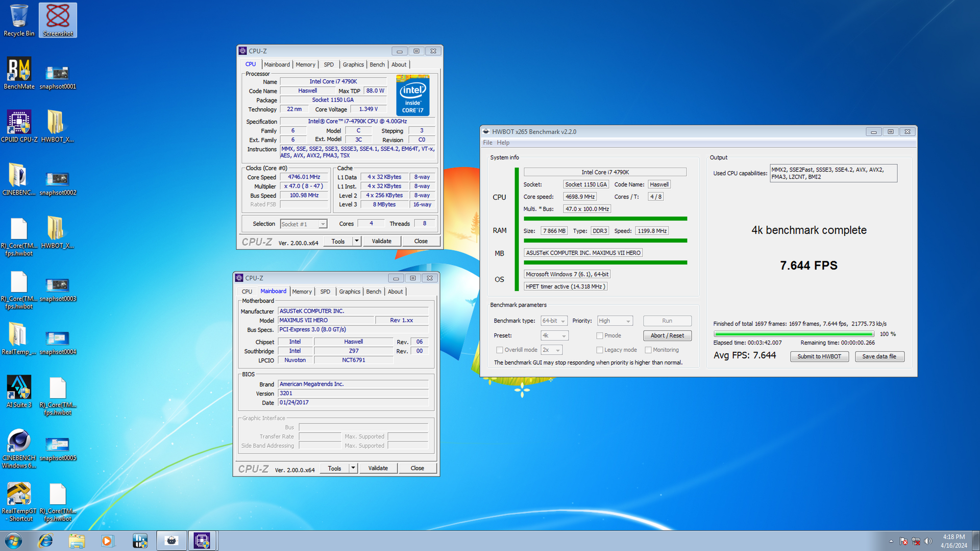Open SPD tab in CPU-Z processor window
The width and height of the screenshot is (980, 551).
tap(329, 65)
